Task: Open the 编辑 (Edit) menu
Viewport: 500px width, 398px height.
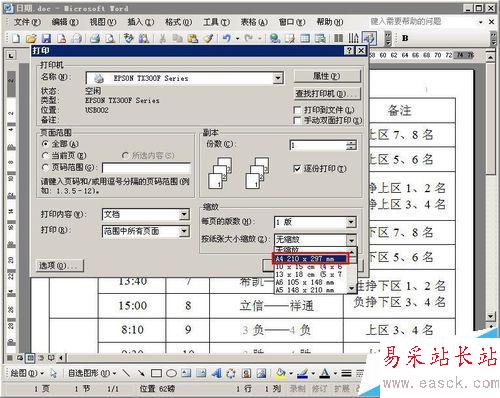Action: point(65,22)
